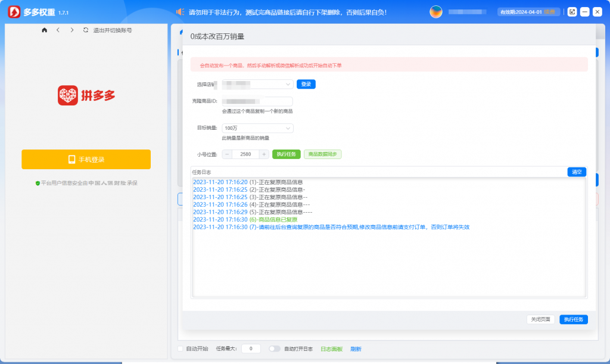Go forward with the right arrow icon
The width and height of the screenshot is (610, 364).
point(72,30)
